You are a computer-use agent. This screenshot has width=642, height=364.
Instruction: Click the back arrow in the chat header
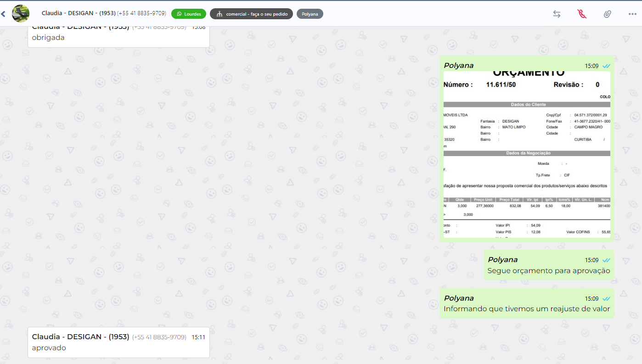[3, 14]
